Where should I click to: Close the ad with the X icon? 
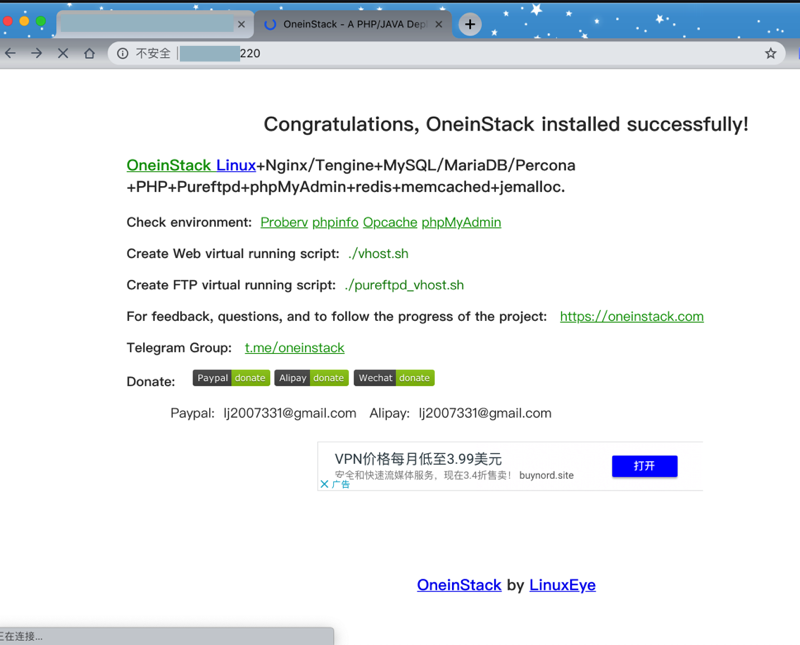tap(324, 484)
